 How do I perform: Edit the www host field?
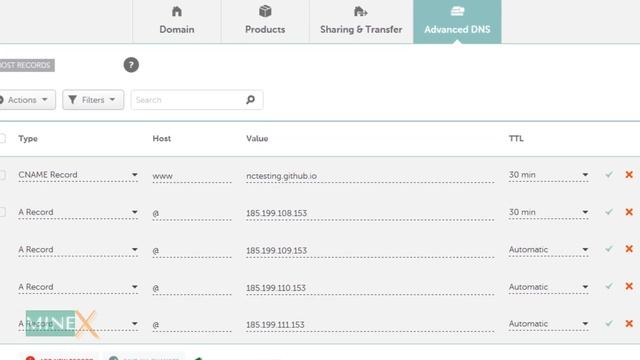(192, 176)
